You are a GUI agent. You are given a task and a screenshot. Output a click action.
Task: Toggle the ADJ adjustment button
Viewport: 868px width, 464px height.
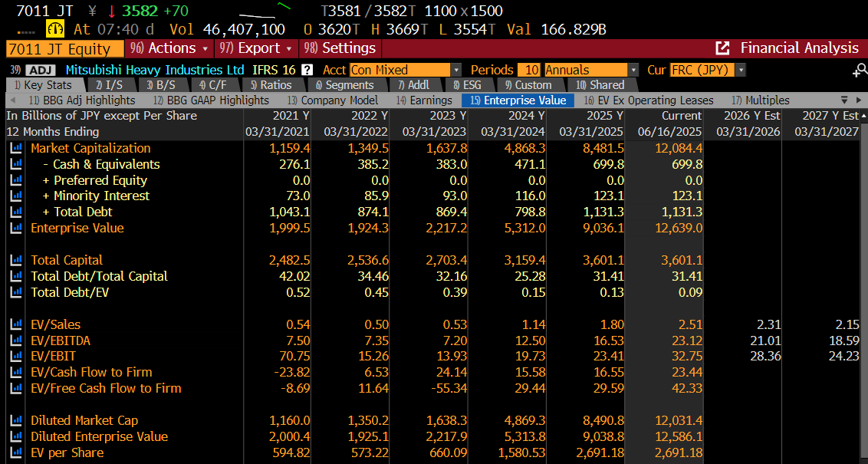tap(41, 71)
